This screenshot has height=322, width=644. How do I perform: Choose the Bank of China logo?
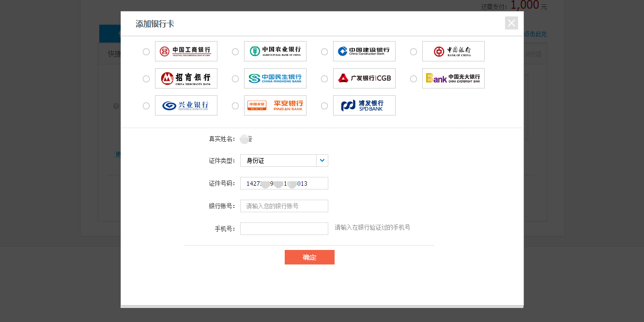click(453, 51)
